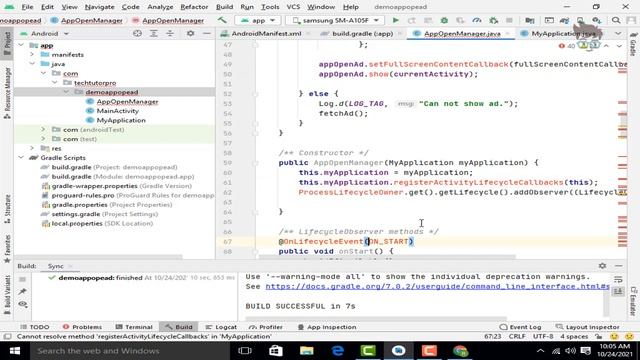Open Chrome from the taskbar
The image size is (640, 360).
pos(460,351)
